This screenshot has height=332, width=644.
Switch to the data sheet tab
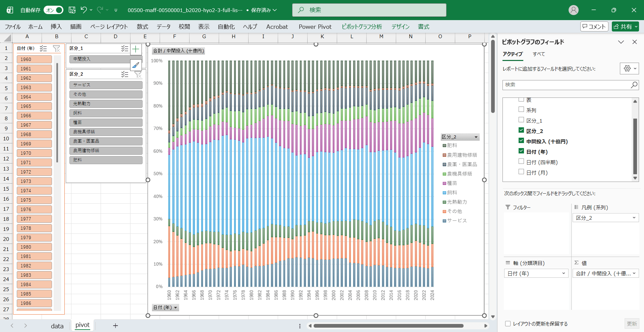click(x=57, y=326)
